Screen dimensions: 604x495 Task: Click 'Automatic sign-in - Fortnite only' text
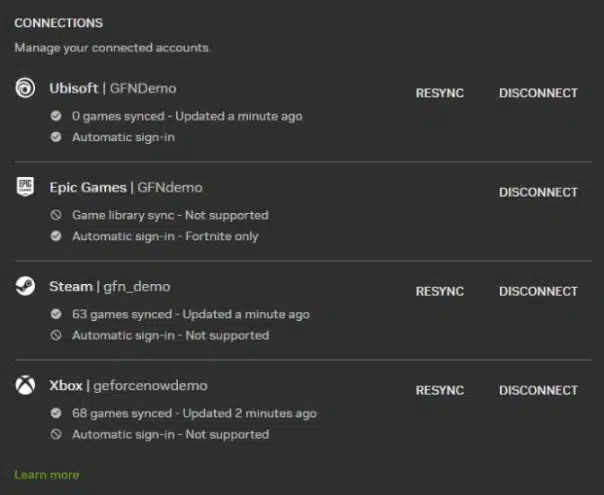click(165, 236)
